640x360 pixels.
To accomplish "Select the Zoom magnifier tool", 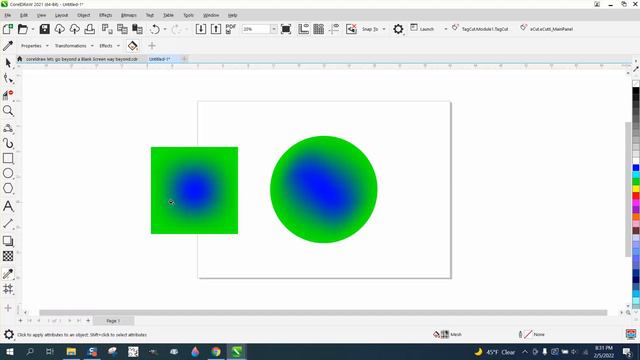I will (x=8, y=111).
